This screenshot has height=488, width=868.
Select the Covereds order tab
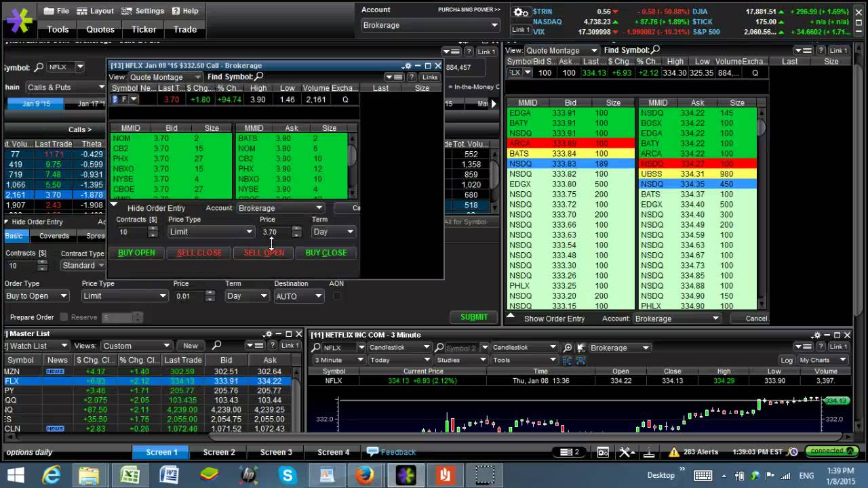click(x=54, y=236)
